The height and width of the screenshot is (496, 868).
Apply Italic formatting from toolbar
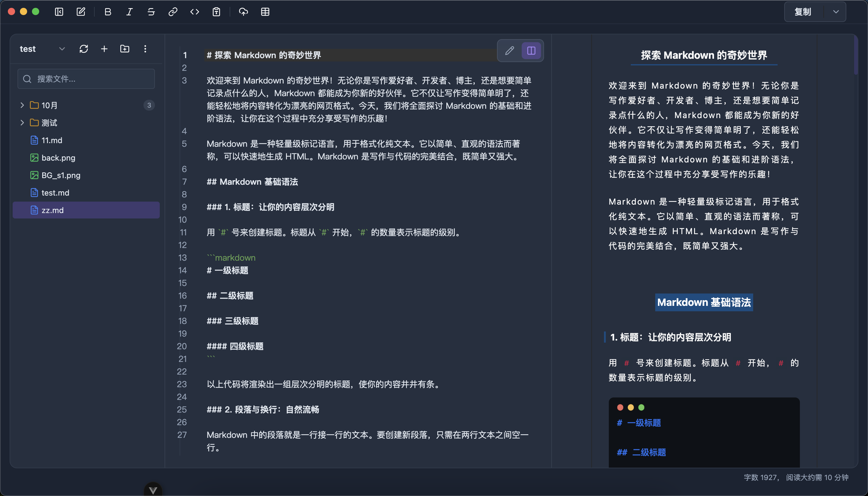point(130,12)
